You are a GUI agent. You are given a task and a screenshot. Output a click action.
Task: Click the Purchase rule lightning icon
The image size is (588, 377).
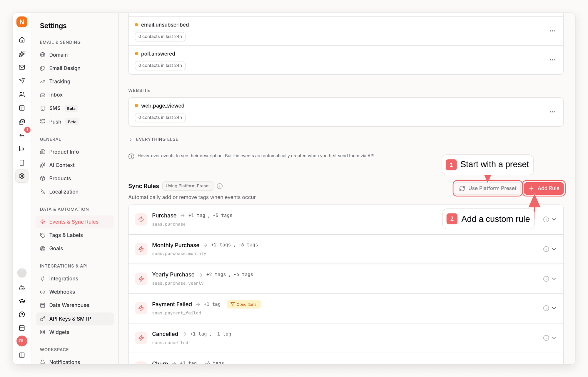(x=141, y=219)
